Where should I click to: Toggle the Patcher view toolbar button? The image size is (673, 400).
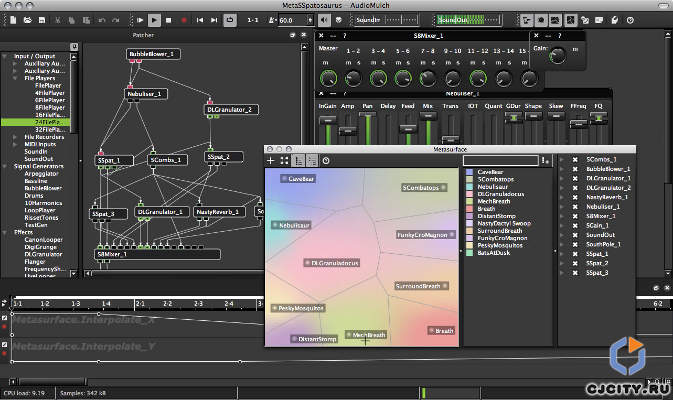click(526, 20)
